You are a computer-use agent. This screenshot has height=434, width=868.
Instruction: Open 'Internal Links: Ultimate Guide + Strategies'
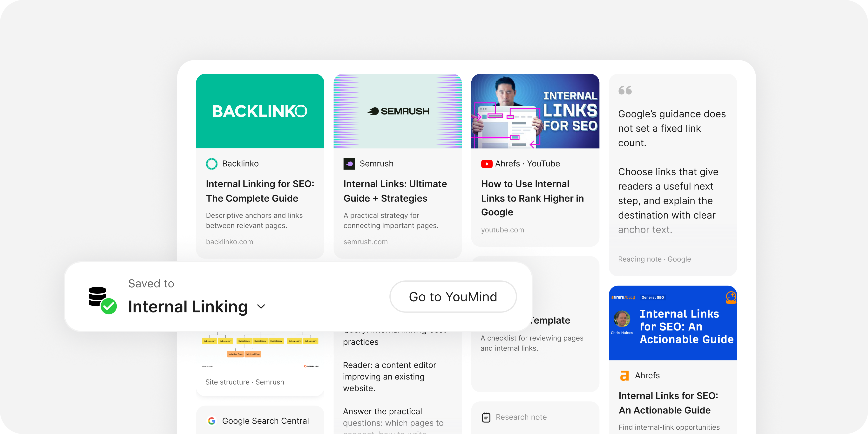(395, 191)
